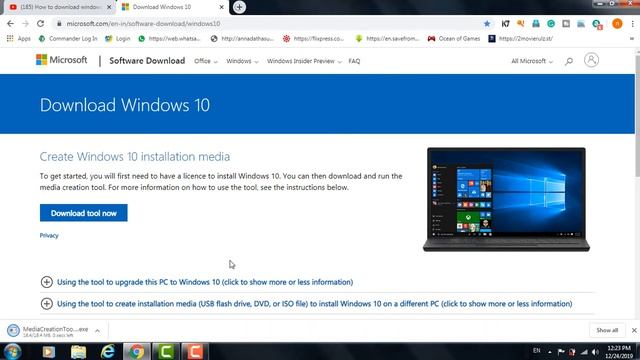The height and width of the screenshot is (360, 640).
Task: Click the browser forward arrow
Action: pos(25,24)
